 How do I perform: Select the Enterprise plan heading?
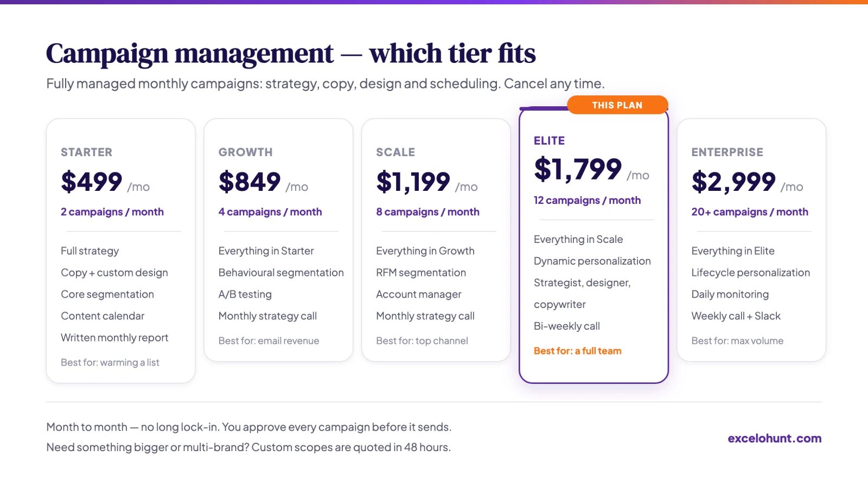[x=727, y=152]
